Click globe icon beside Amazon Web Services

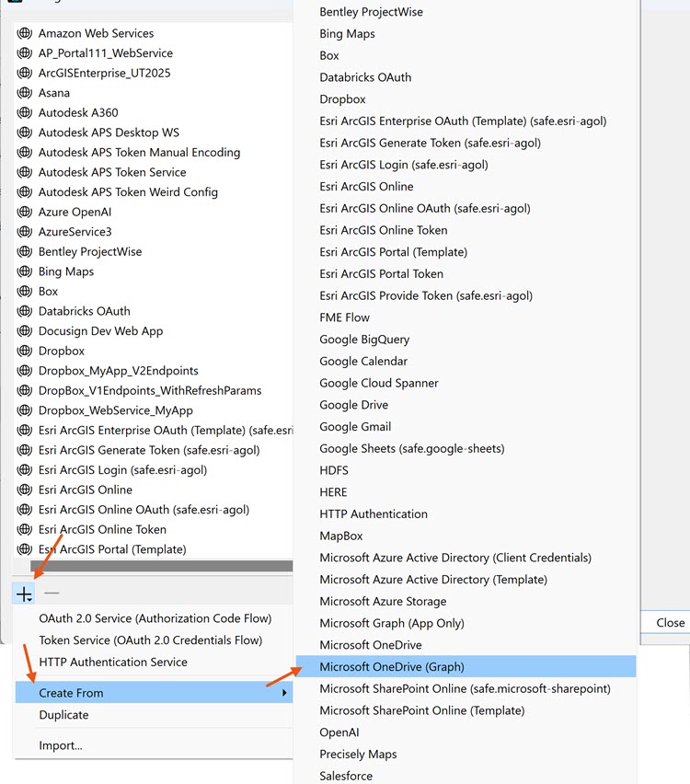pos(25,33)
